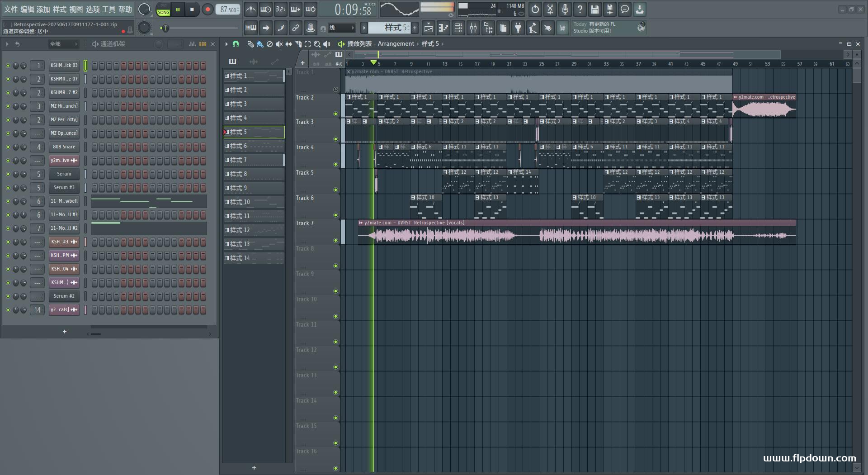Select the zoom tool in playlist
The height and width of the screenshot is (475, 868).
tap(317, 44)
